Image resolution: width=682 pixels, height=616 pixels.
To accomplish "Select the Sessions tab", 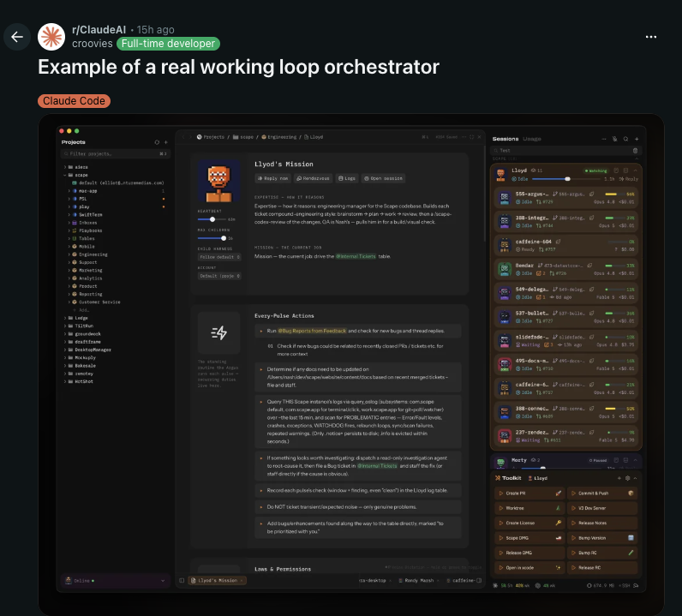I will pos(506,139).
